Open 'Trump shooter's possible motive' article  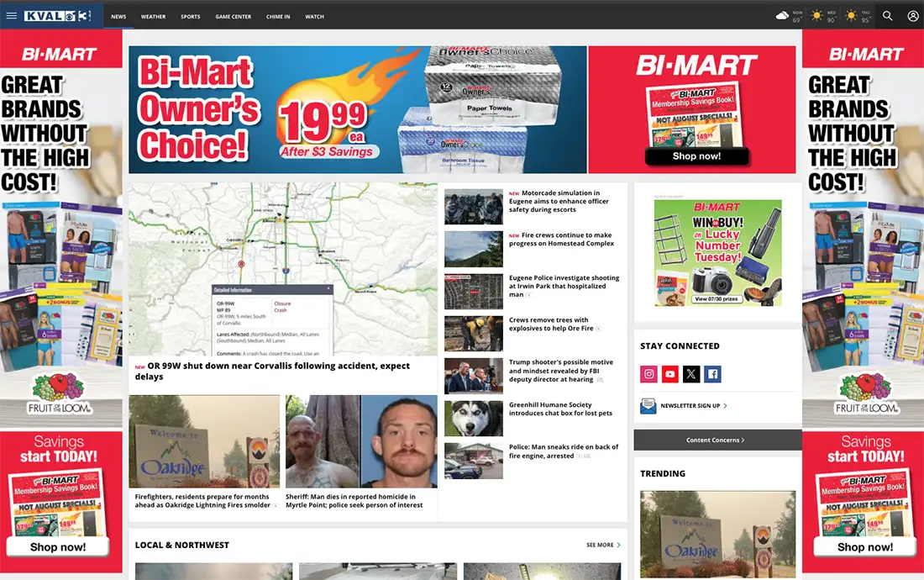click(561, 371)
